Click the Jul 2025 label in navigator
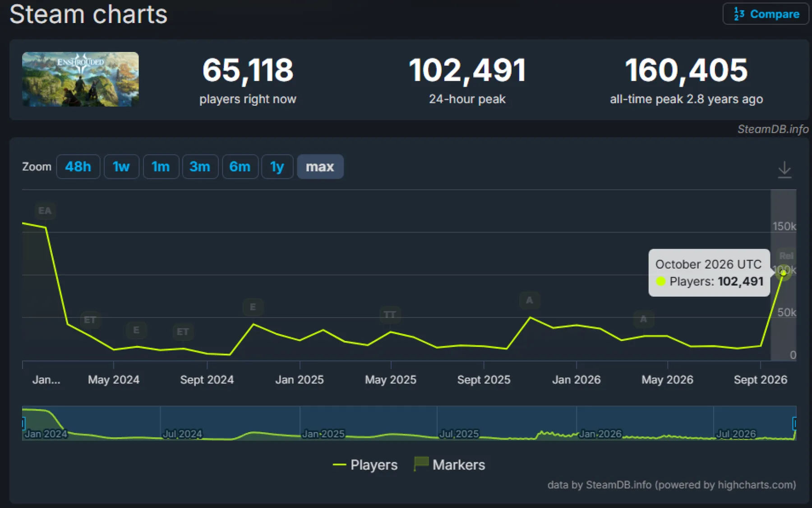Image resolution: width=812 pixels, height=508 pixels. tap(459, 434)
